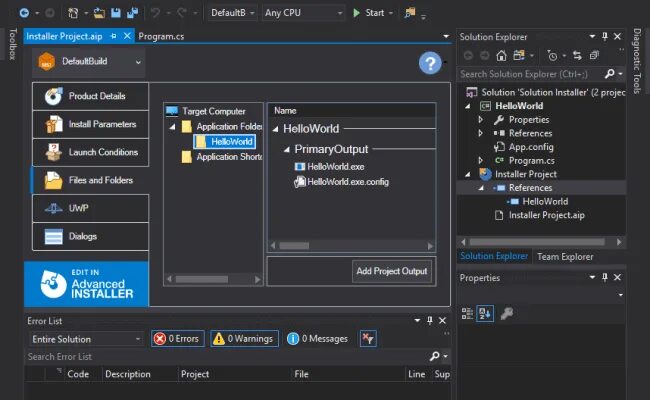Click the Open File folder toolbar icon
Viewport: 650px width, 400px height.
point(99,13)
